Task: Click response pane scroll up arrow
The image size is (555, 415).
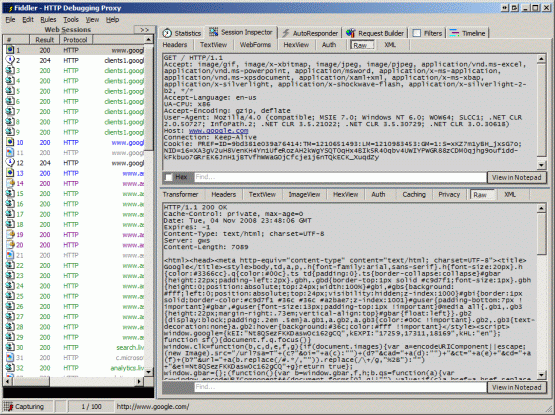Action: click(x=541, y=209)
